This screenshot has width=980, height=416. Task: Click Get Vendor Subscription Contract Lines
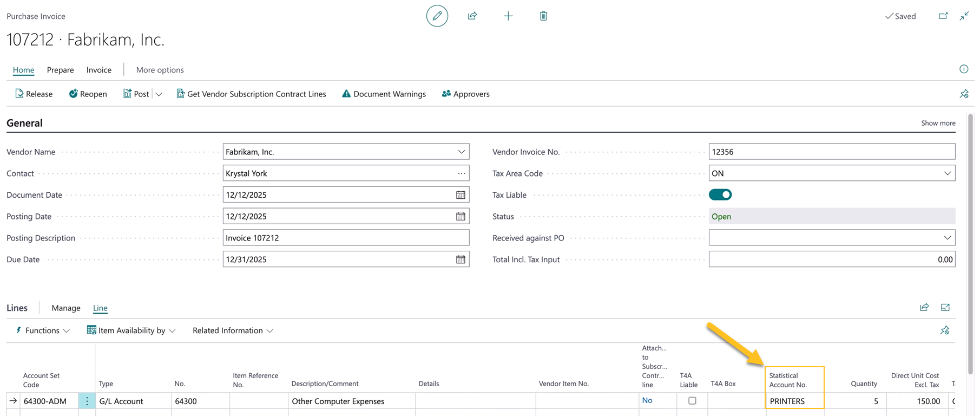(251, 94)
